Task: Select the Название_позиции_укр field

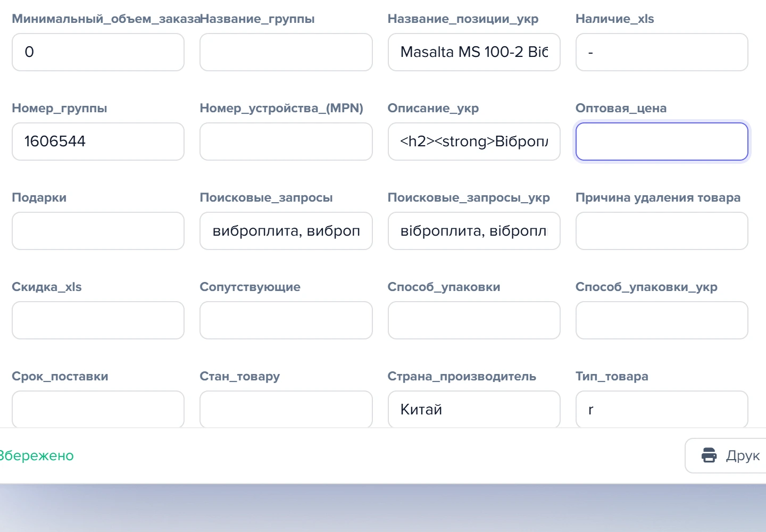Action: click(474, 52)
